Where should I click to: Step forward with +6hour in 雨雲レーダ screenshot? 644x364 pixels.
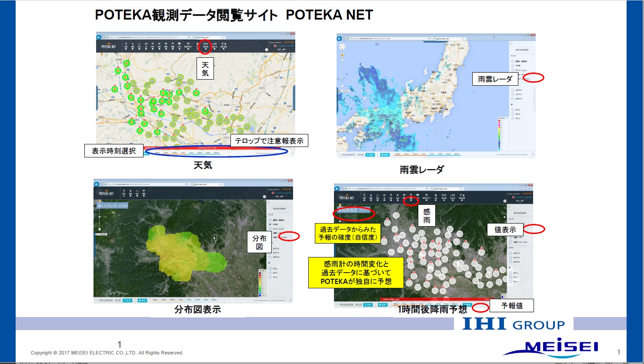(457, 154)
